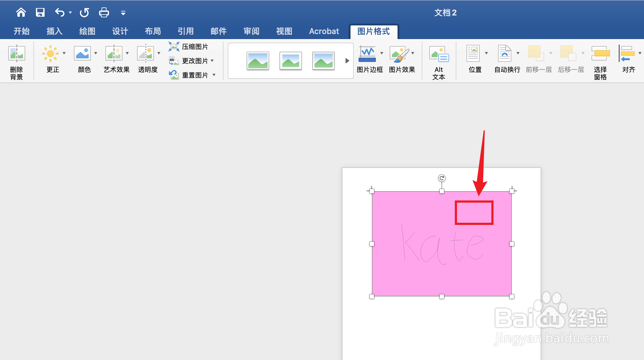Click the 颜色 color icon
644x360 pixels.
coord(82,54)
